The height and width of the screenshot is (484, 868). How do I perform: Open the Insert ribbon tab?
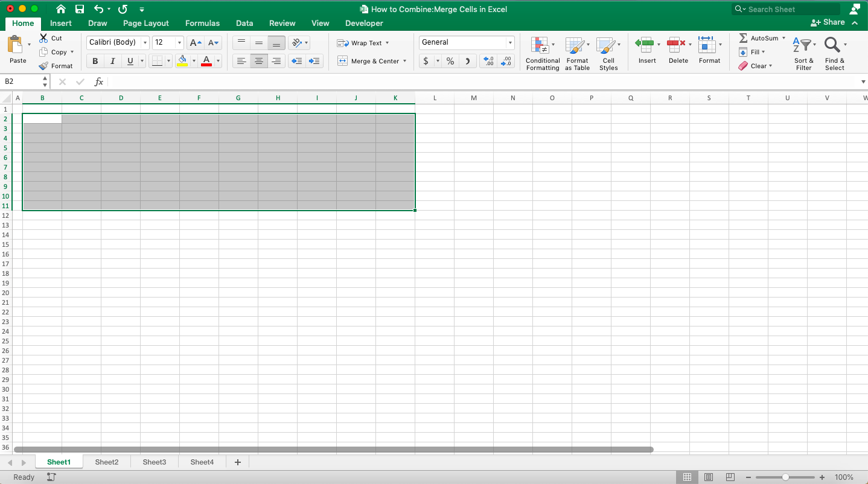61,23
